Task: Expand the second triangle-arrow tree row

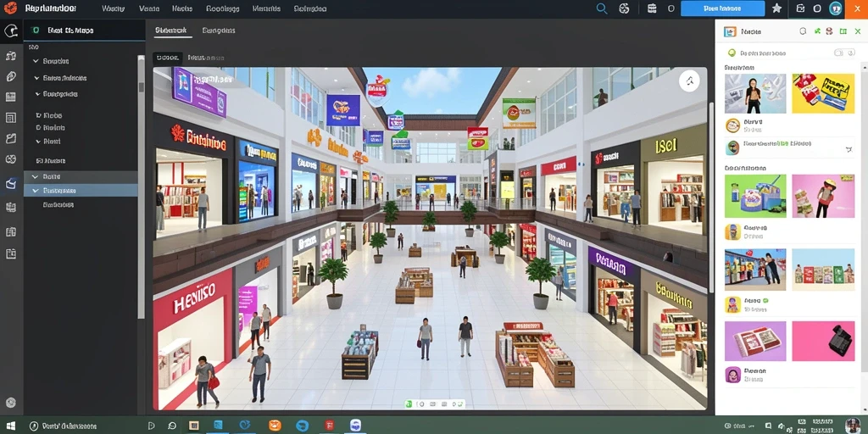Action: (x=39, y=128)
